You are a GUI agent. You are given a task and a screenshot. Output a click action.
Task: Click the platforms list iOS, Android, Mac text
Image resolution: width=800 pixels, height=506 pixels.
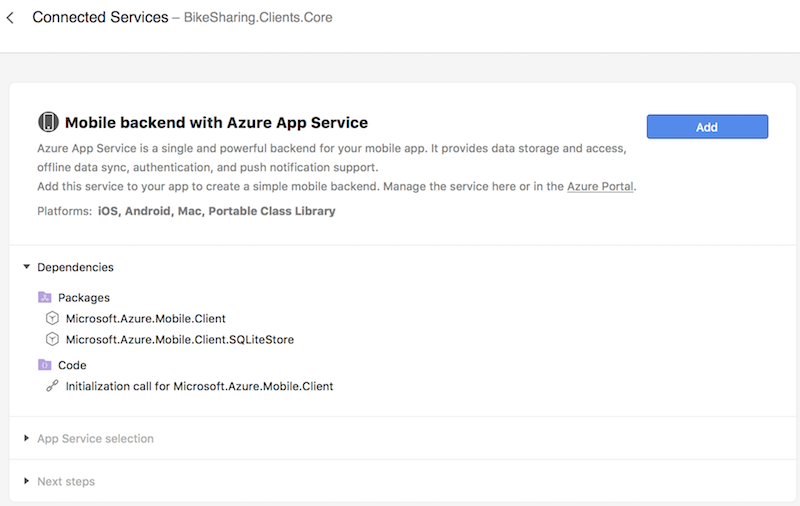216,211
